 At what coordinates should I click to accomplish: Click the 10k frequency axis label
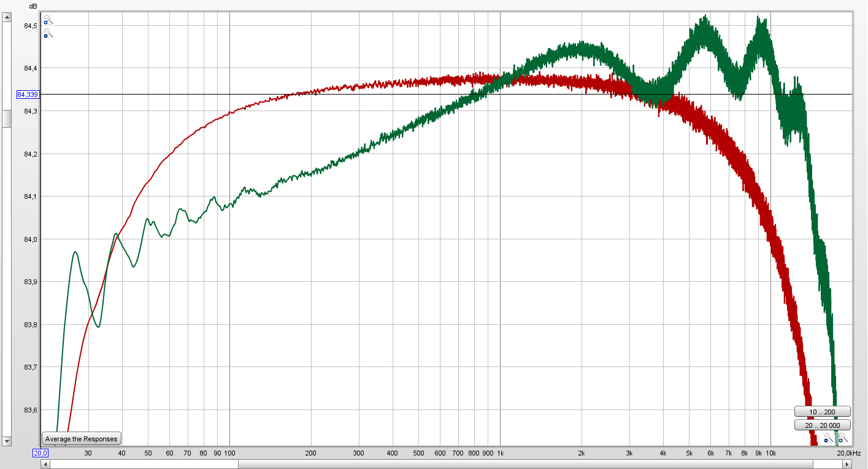coord(770,453)
